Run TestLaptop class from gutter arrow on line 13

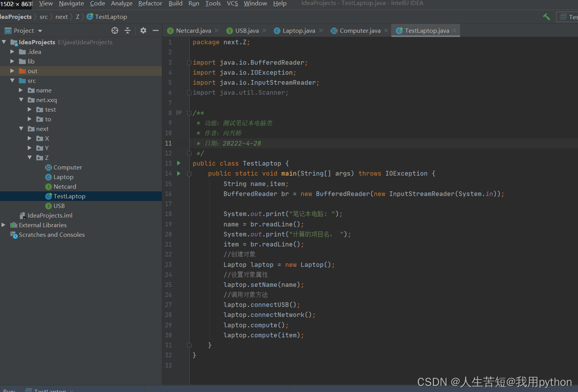tap(179, 163)
